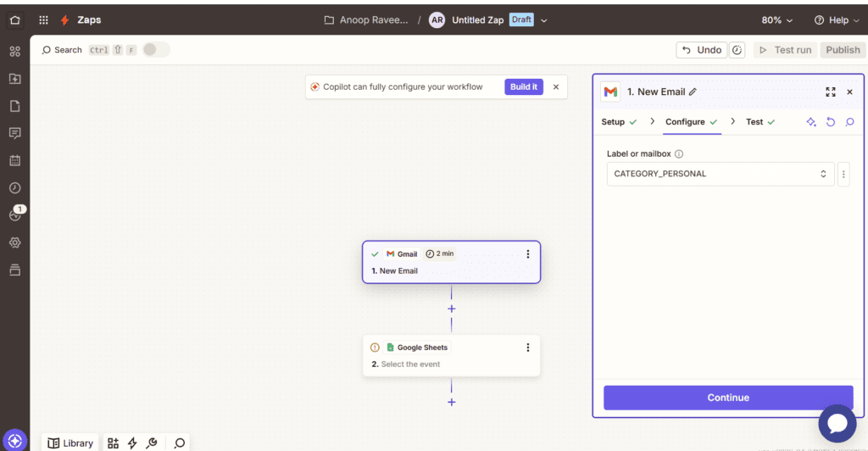Switch to the Test tab
The width and height of the screenshot is (868, 451).
[x=754, y=122]
